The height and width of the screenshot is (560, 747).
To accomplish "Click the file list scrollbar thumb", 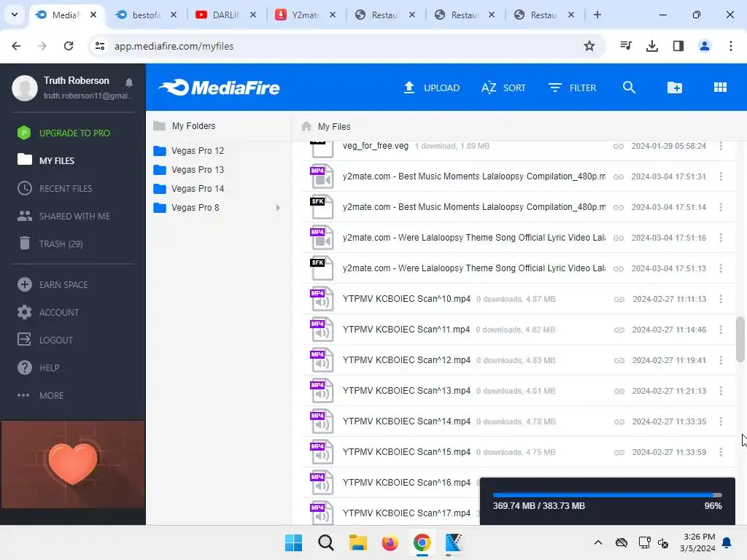I will coord(740,340).
